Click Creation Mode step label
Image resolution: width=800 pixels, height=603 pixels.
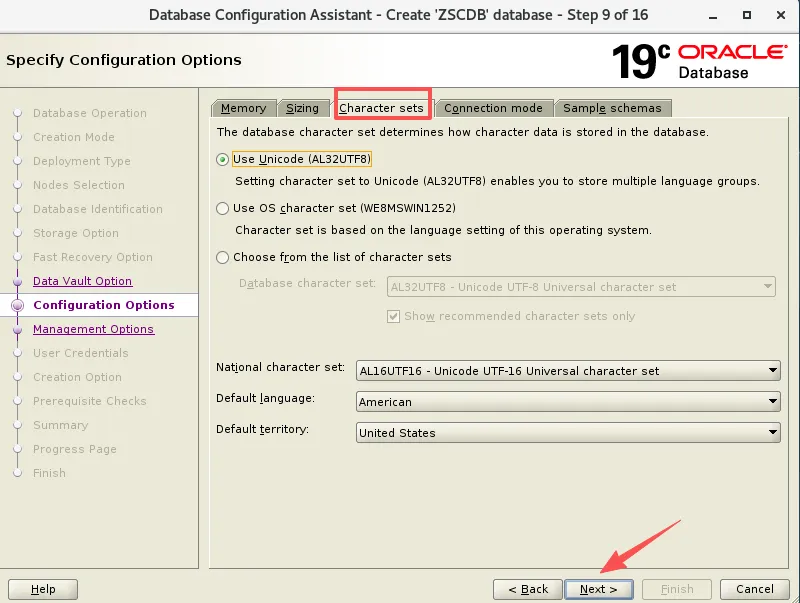tap(74, 137)
